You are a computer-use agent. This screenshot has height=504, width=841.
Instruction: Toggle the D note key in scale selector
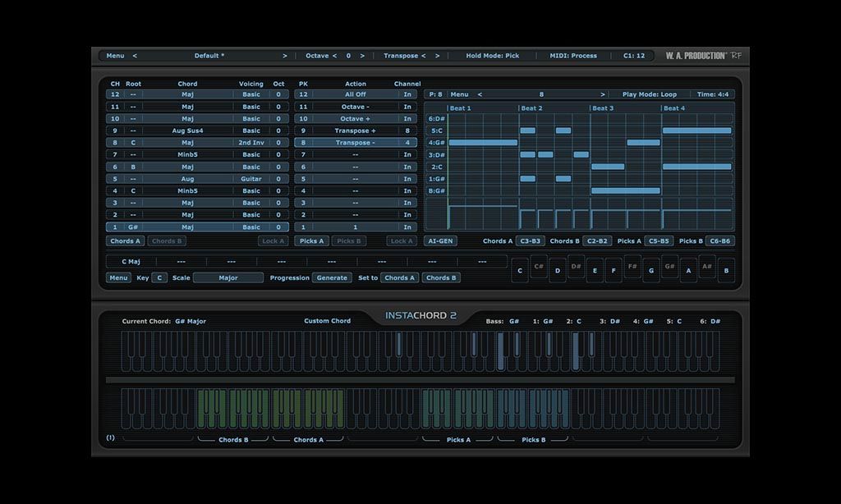(558, 270)
